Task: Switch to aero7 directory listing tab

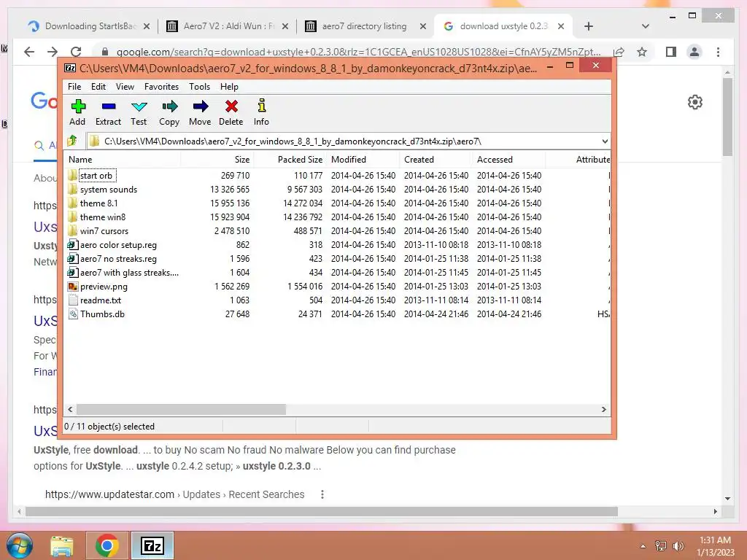Action: pos(365,26)
